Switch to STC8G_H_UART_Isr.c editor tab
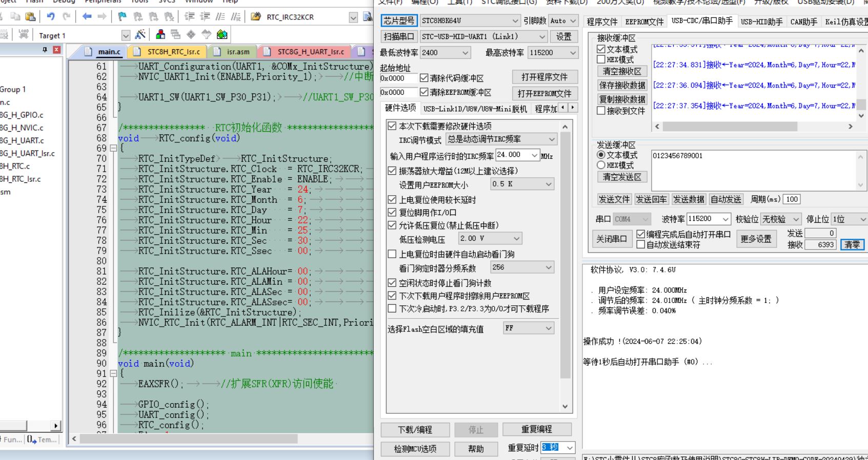Viewport: 868px width, 460px height. click(305, 52)
